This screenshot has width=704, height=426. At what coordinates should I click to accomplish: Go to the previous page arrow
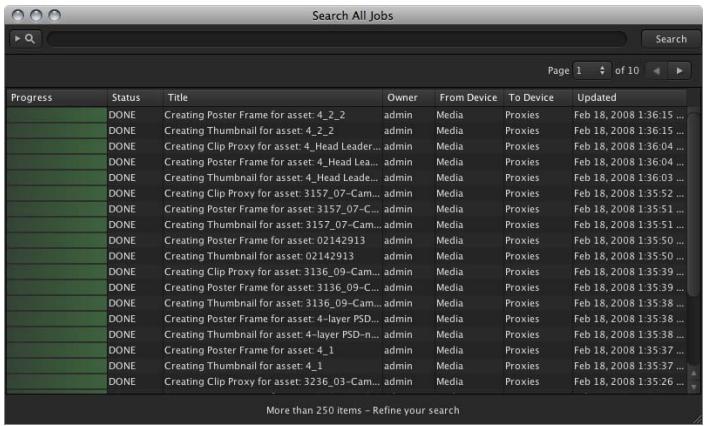(656, 70)
